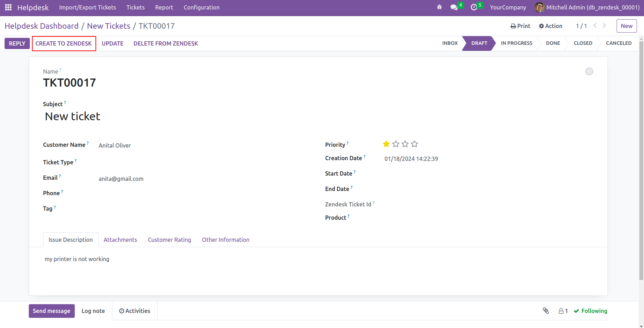Screen dimensions: 644x328
Task: Open the debug bug icon
Action: coord(439,7)
